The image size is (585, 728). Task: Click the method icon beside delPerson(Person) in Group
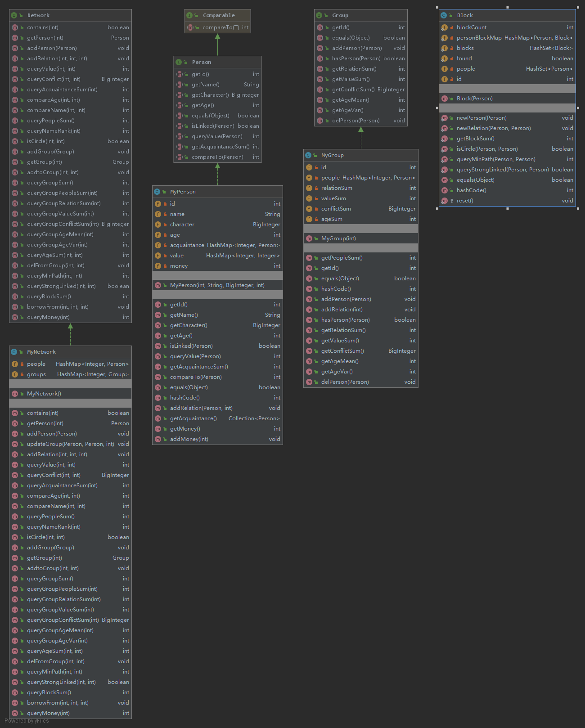pos(320,121)
